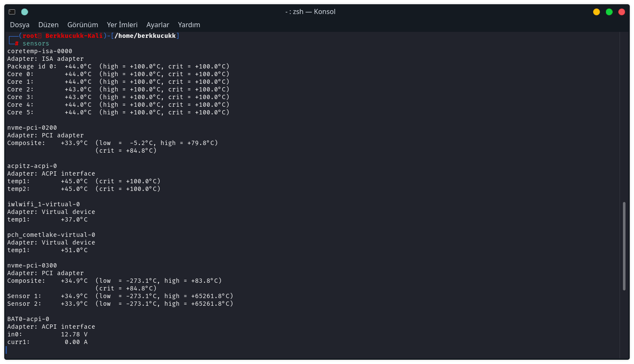Image resolution: width=634 pixels, height=364 pixels.
Task: Click the terminal window menu icon in title bar
Action: point(12,12)
